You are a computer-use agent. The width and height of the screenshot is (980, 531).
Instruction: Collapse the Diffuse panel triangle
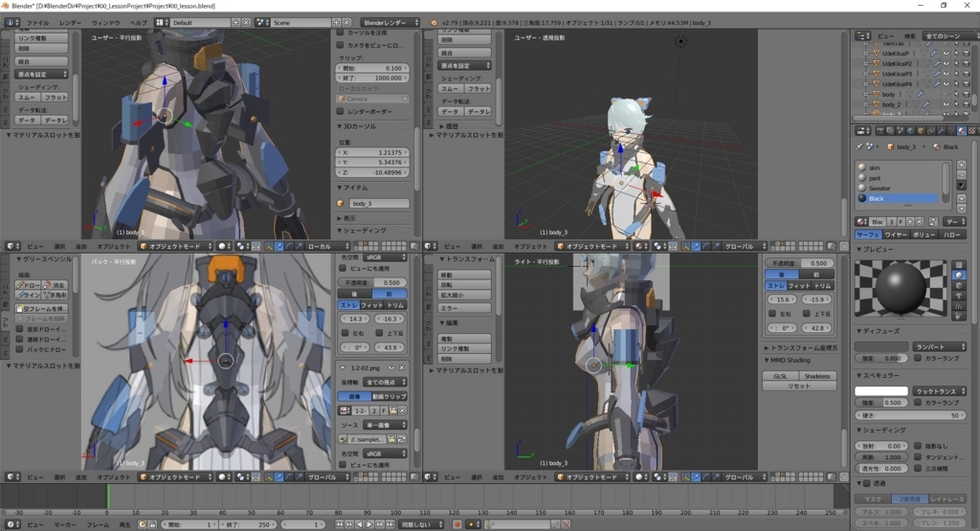(858, 331)
